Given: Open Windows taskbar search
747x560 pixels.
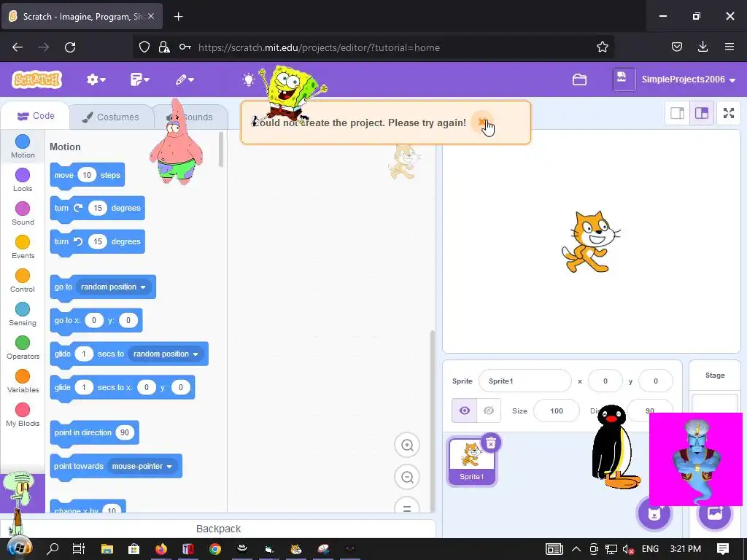Looking at the screenshot, I should 53,549.
